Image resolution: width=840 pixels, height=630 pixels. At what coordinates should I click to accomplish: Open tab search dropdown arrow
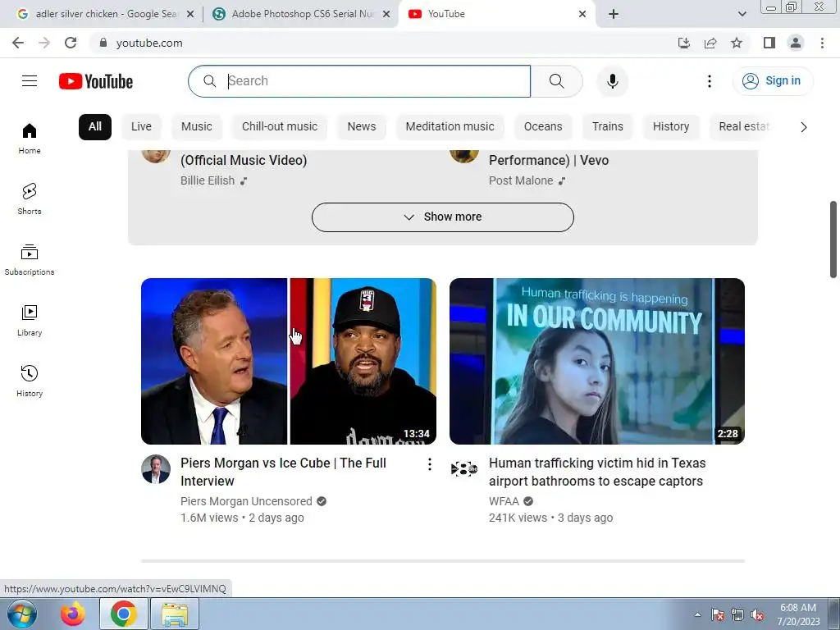(x=742, y=14)
